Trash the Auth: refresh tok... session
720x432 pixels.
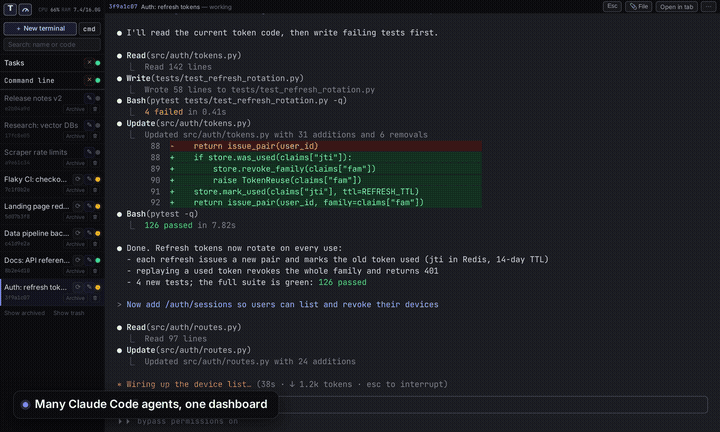[95, 298]
